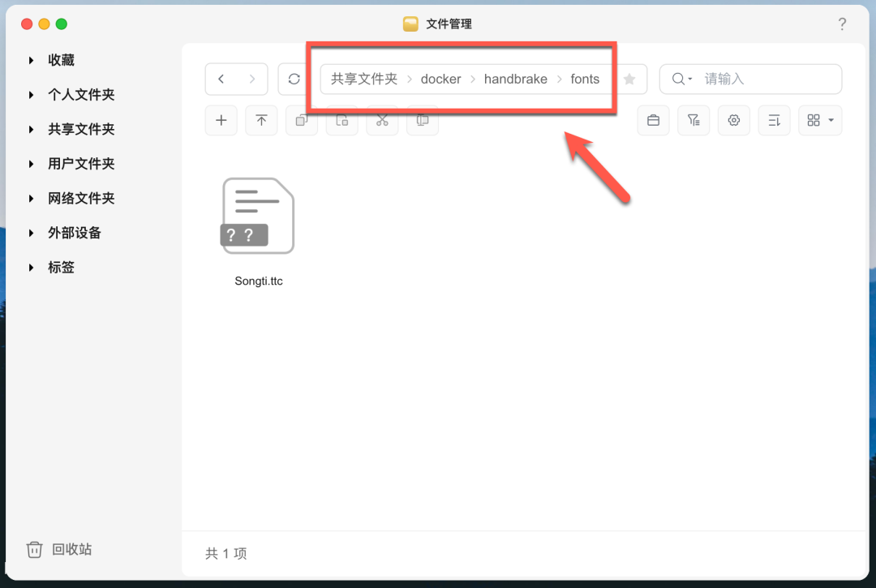
Task: Click the copy icon in toolbar
Action: click(x=302, y=120)
